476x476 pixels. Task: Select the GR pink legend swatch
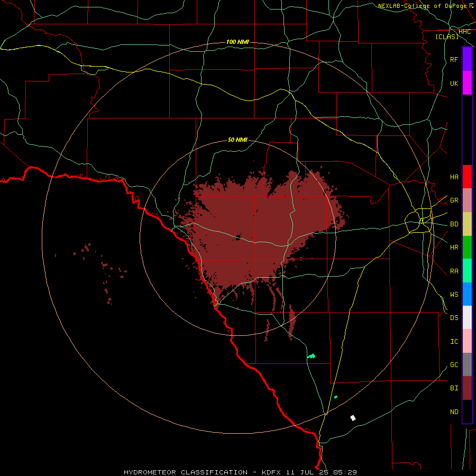click(x=467, y=200)
